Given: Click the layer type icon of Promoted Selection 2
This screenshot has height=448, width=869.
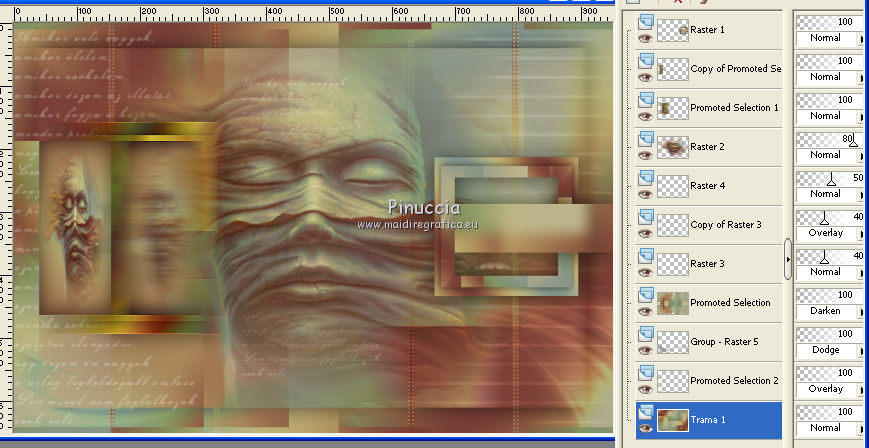Looking at the screenshot, I should (646, 373).
